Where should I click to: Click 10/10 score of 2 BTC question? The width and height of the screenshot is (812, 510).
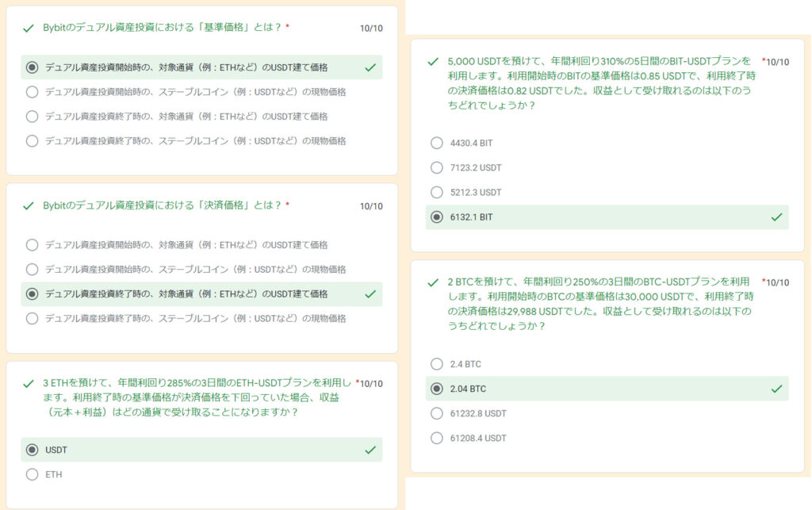pos(778,282)
